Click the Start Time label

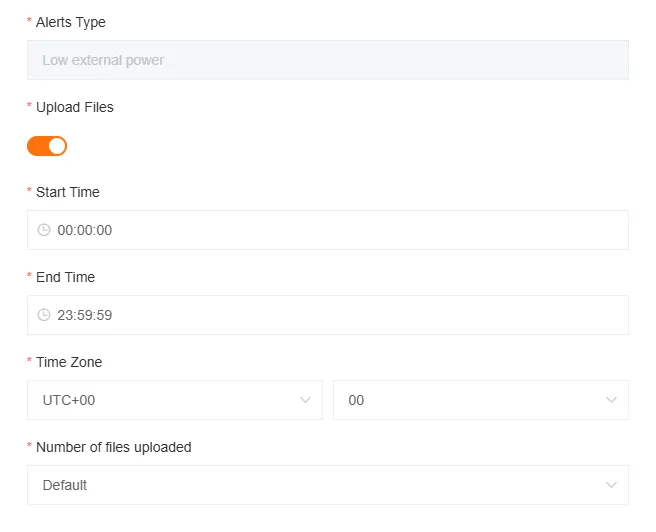pos(67,192)
